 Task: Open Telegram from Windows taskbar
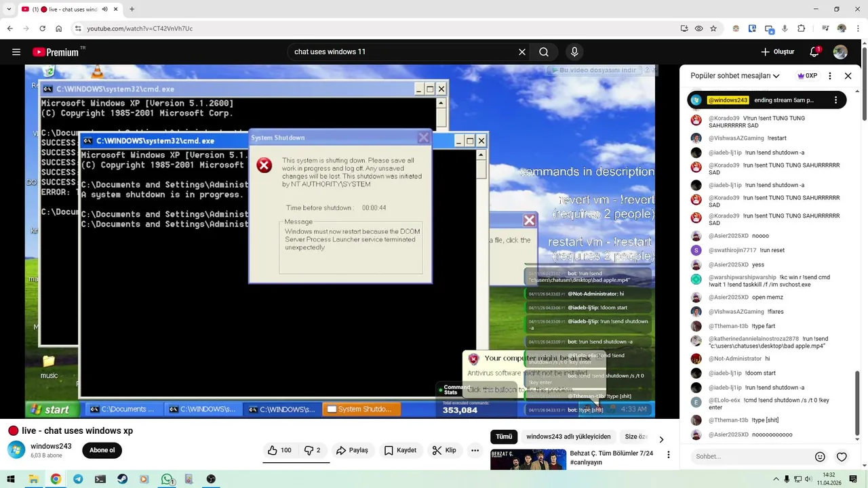(78, 479)
